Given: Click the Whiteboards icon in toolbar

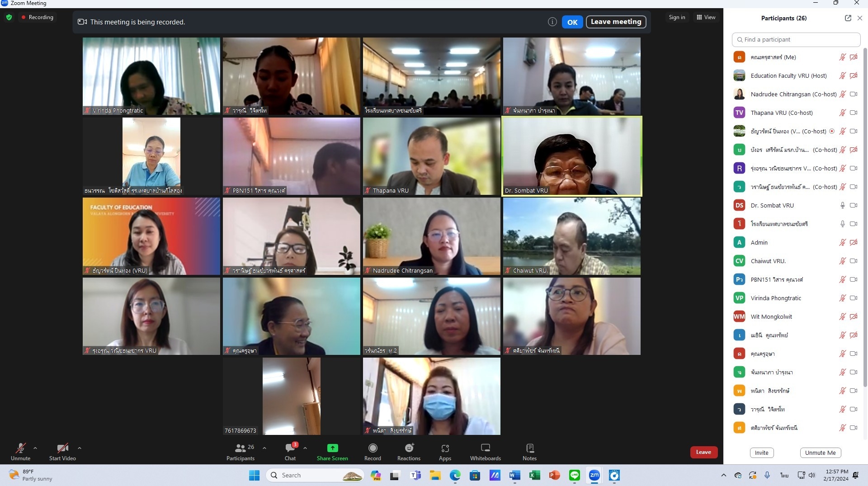Looking at the screenshot, I should click(x=485, y=448).
